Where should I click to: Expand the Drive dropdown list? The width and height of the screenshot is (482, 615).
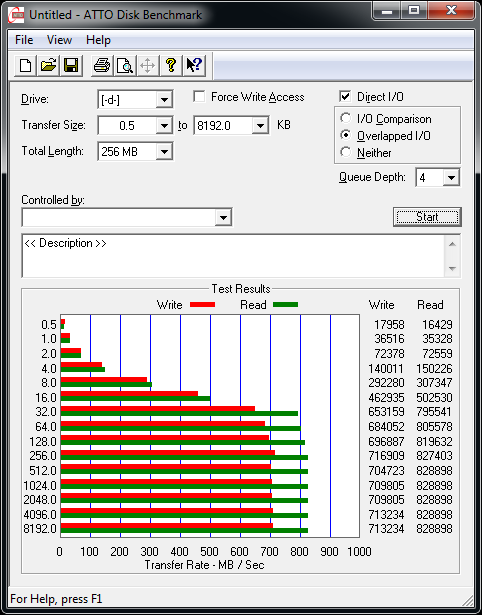click(x=164, y=100)
